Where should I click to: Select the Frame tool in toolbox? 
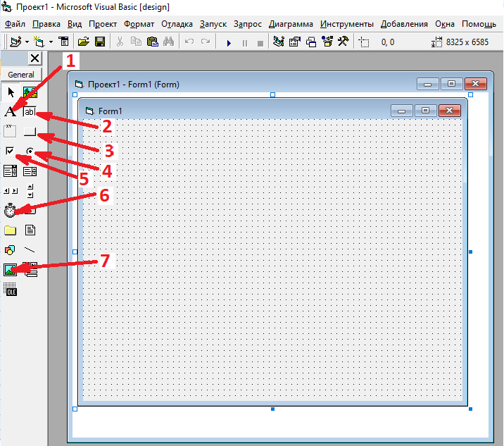(x=10, y=131)
